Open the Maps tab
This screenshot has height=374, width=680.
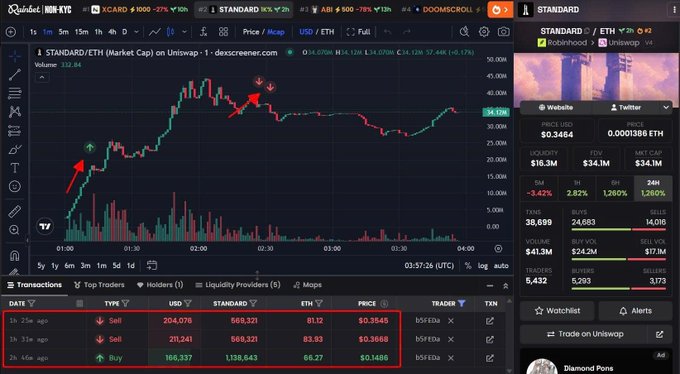[x=307, y=285]
